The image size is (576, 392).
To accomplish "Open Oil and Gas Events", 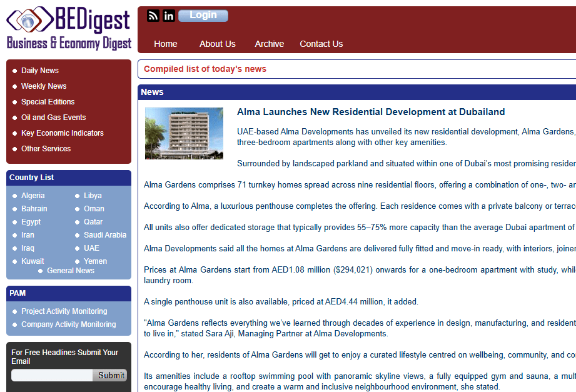I will point(54,118).
